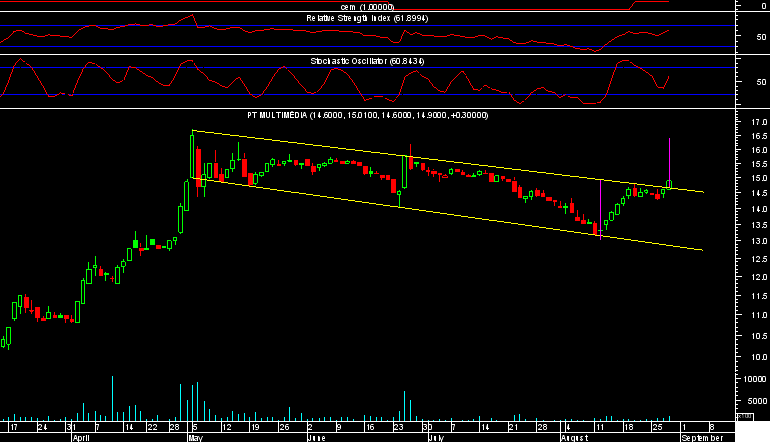Image resolution: width=770 pixels, height=442 pixels.
Task: Click the 13.5 price axis label
Action: [x=759, y=225]
